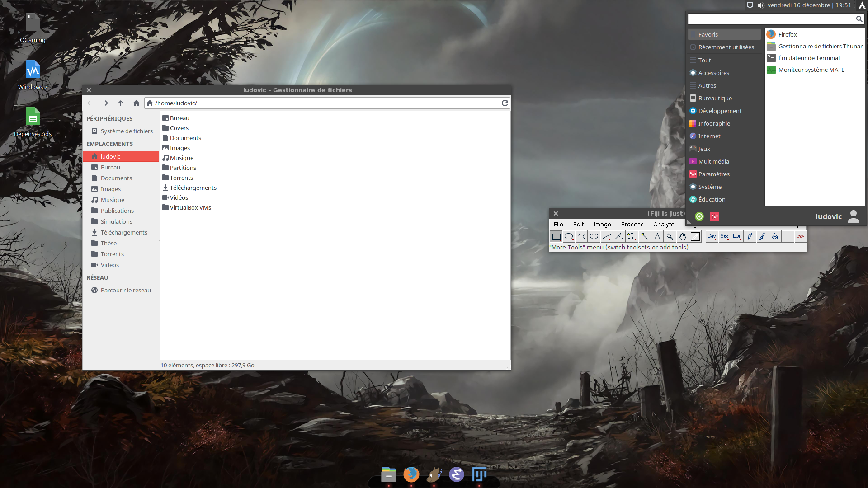868x488 pixels.
Task: Select the Flood Fill bucket tool in Fiji
Action: [x=775, y=236]
